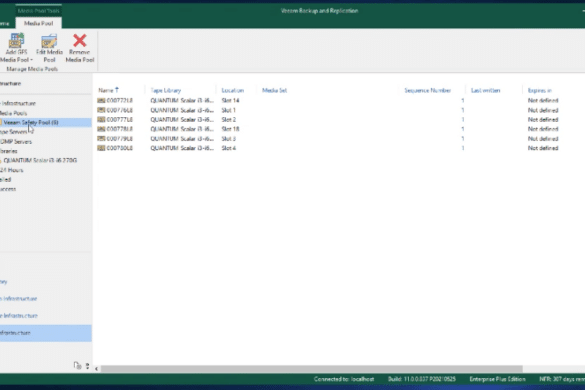Select tape icon for 000777L8
The height and width of the screenshot is (390, 585).
point(101,119)
